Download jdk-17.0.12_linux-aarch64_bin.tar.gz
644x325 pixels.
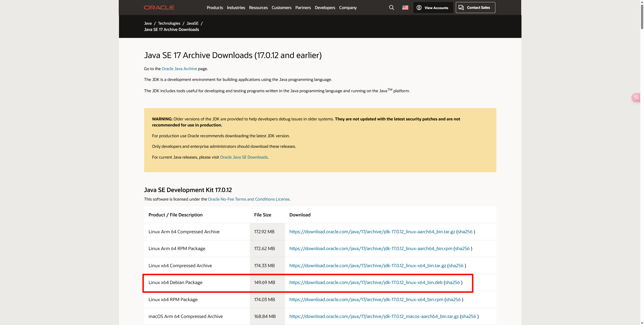click(372, 232)
